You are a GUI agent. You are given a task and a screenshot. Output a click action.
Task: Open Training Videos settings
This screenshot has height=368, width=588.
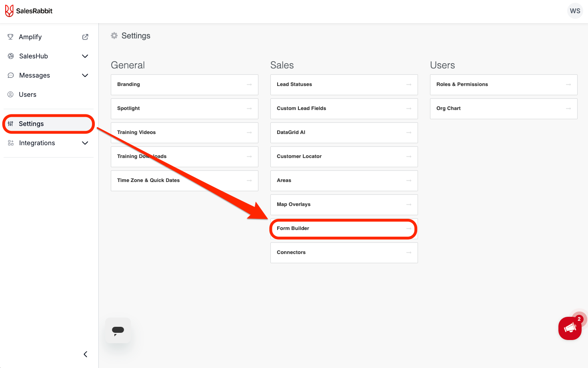[x=184, y=133]
